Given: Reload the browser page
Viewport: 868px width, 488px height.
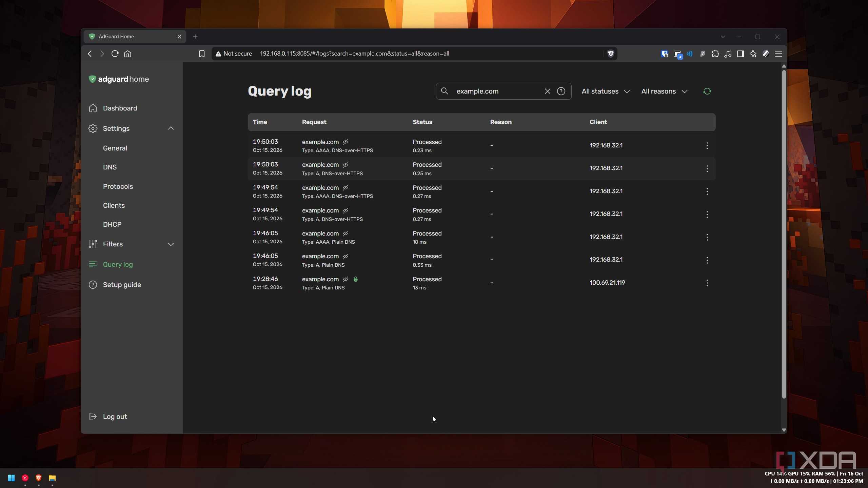Looking at the screenshot, I should coord(115,54).
